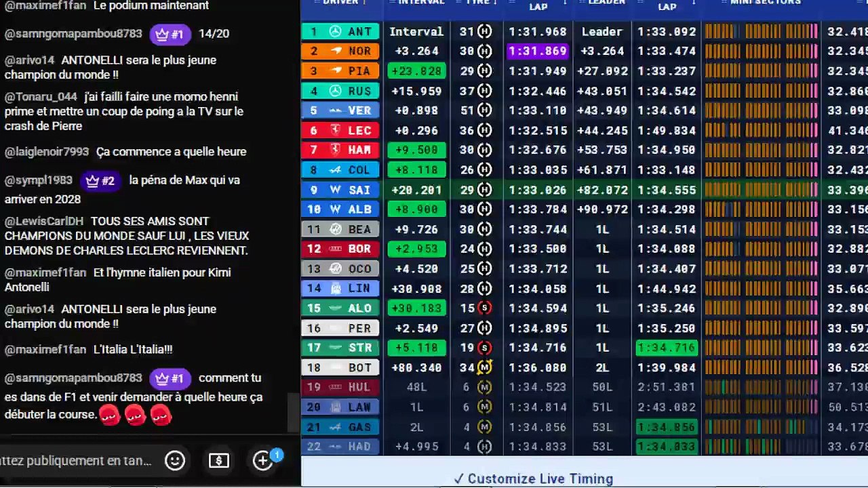Click the Ferrari logo in the HAM row
This screenshot has width=868, height=488.
pyautogui.click(x=334, y=150)
